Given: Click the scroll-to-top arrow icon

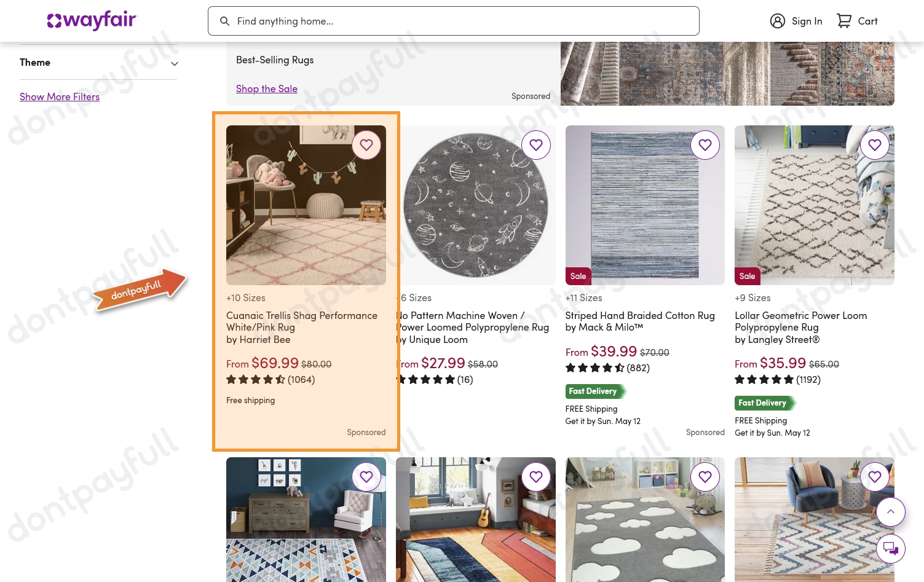Looking at the screenshot, I should [x=891, y=512].
